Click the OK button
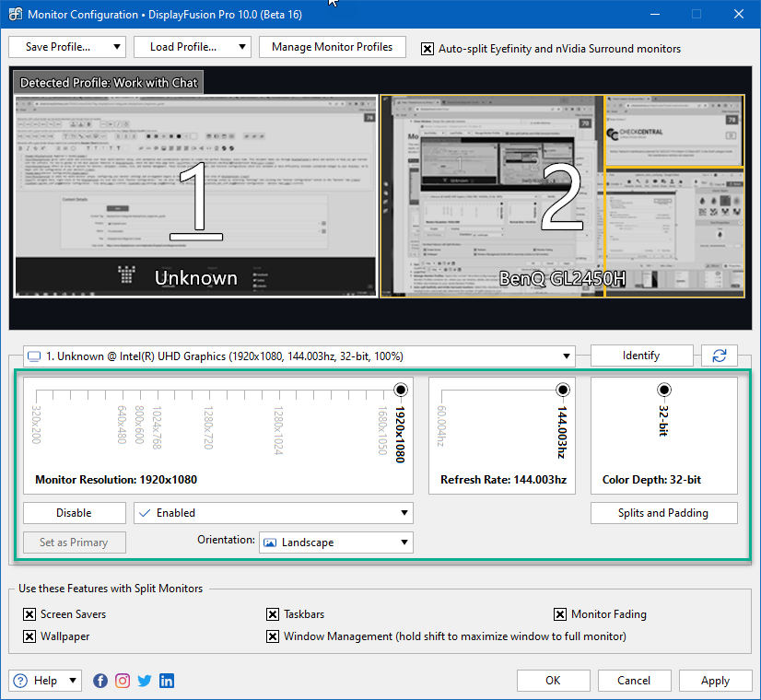The image size is (761, 700). 554,681
